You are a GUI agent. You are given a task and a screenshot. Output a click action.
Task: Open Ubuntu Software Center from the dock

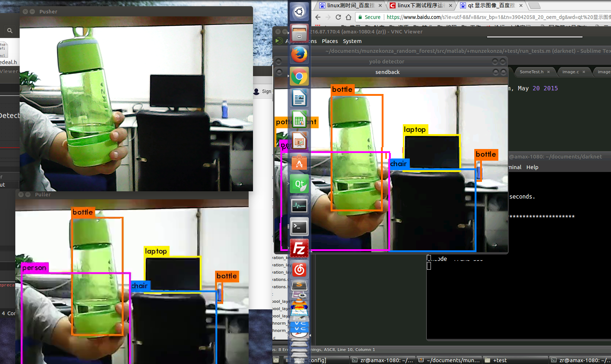pyautogui.click(x=299, y=163)
